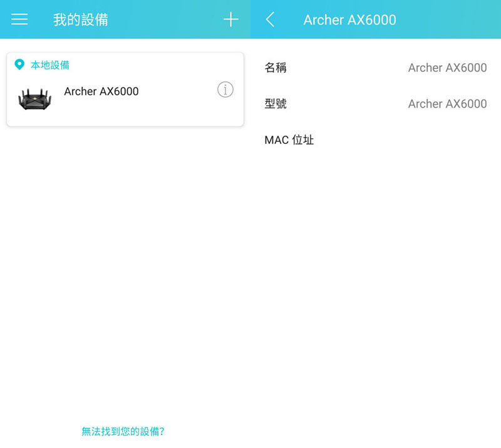Click the MAC 位址 row label
The height and width of the screenshot is (448, 501).
[289, 140]
